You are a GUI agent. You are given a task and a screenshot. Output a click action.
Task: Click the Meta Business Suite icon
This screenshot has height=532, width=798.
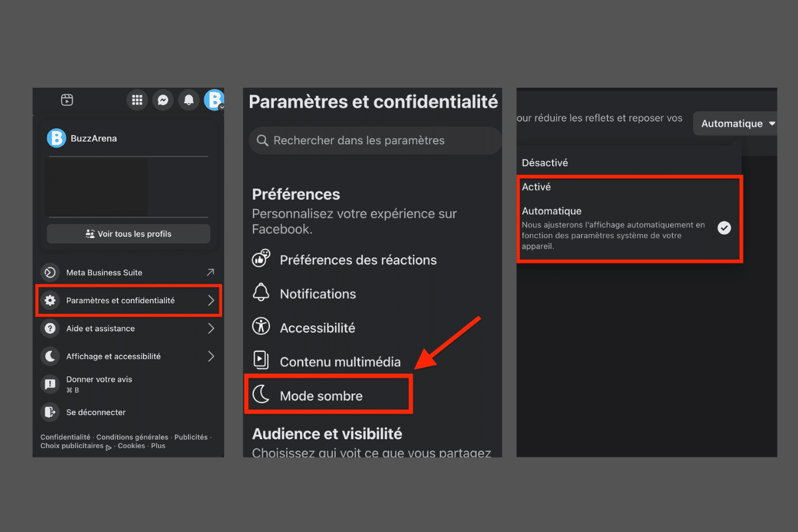(x=50, y=273)
